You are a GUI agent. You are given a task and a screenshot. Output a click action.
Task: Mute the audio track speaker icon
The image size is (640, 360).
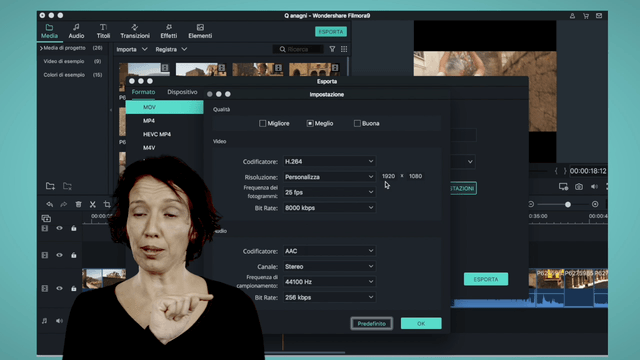click(x=59, y=321)
